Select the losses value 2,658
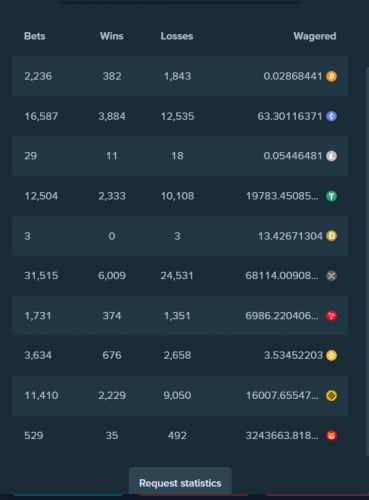Image resolution: width=369 pixels, height=500 pixels. (177, 355)
